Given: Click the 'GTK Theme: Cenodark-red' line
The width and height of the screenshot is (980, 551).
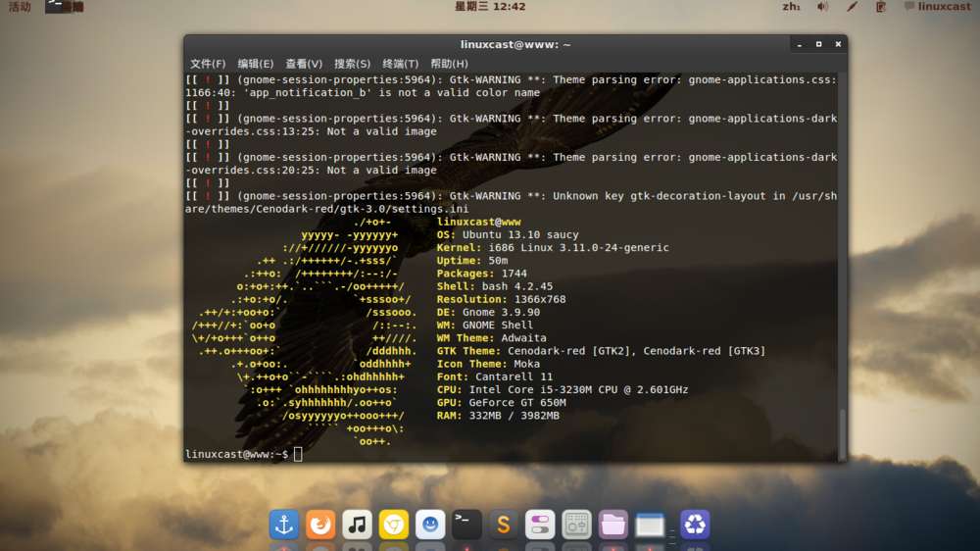Looking at the screenshot, I should click(x=601, y=351).
